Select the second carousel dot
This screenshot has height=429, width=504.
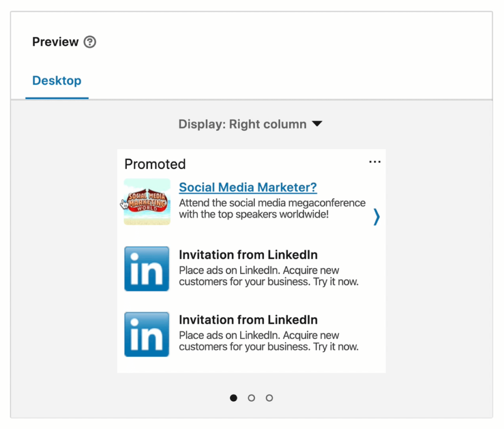251,398
